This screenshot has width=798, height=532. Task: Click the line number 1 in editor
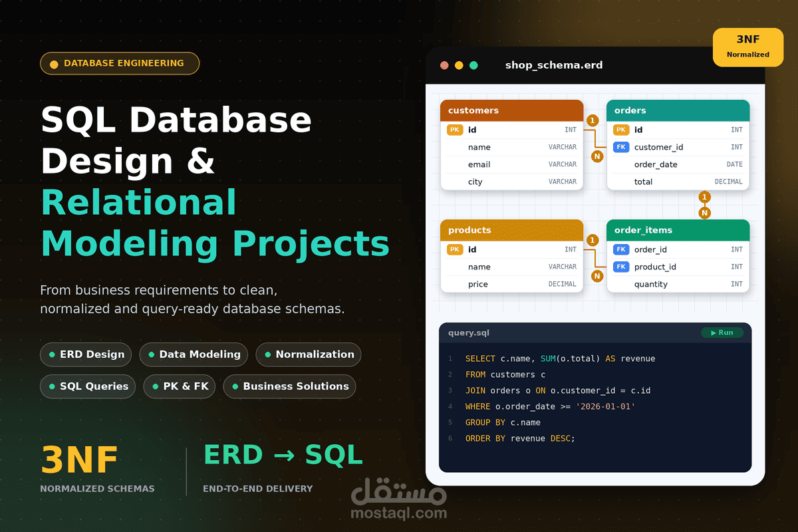click(450, 358)
